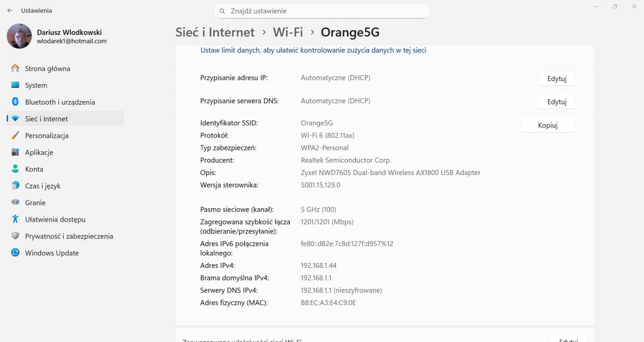
Task: Open the Czas i język globe icon
Action: point(15,186)
